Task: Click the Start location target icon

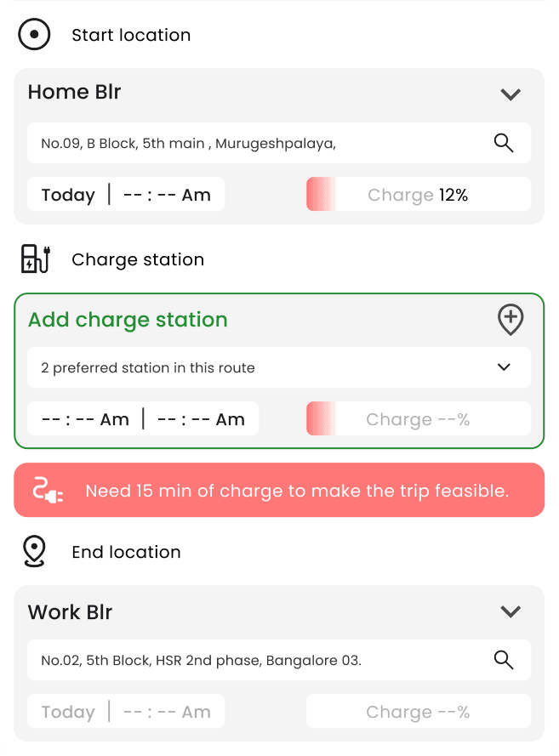Action: tap(34, 35)
